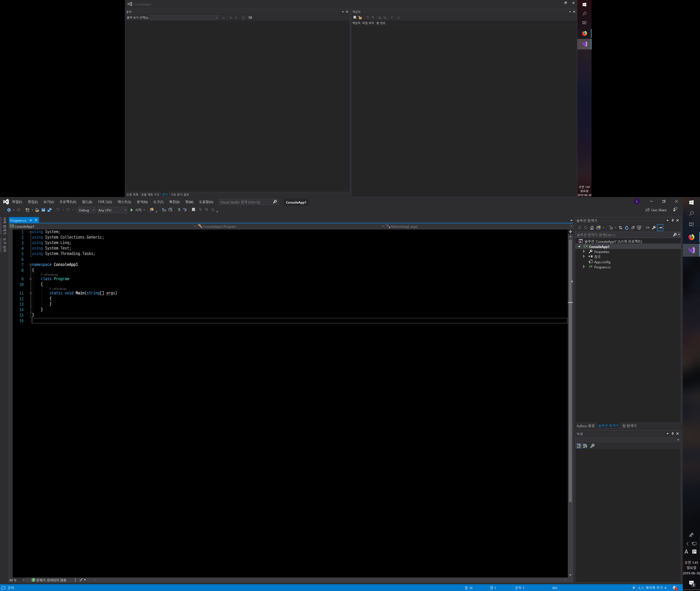This screenshot has height=591, width=700.
Task: Open the 디버그(D) menu
Action: (105, 202)
